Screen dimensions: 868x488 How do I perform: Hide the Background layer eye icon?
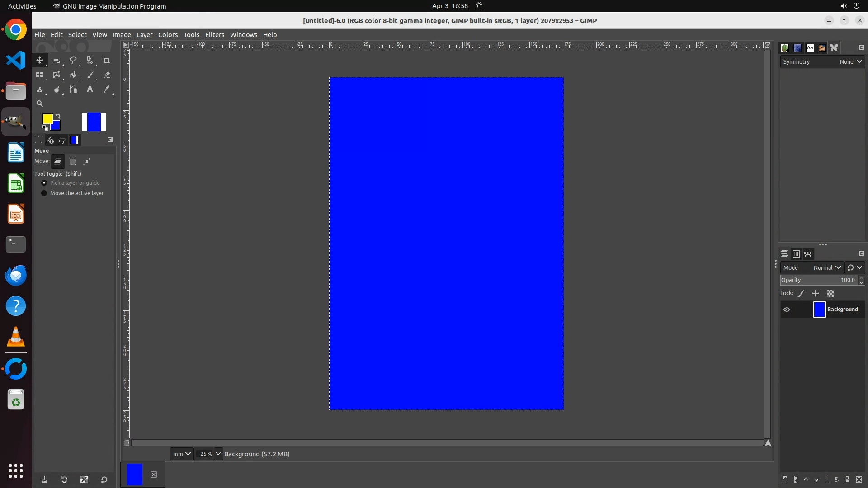tap(787, 310)
